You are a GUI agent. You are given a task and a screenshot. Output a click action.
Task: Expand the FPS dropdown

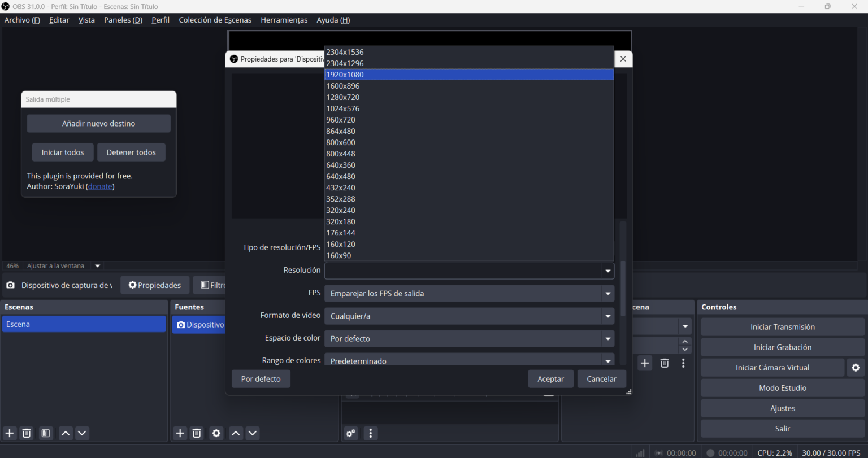tap(468, 294)
